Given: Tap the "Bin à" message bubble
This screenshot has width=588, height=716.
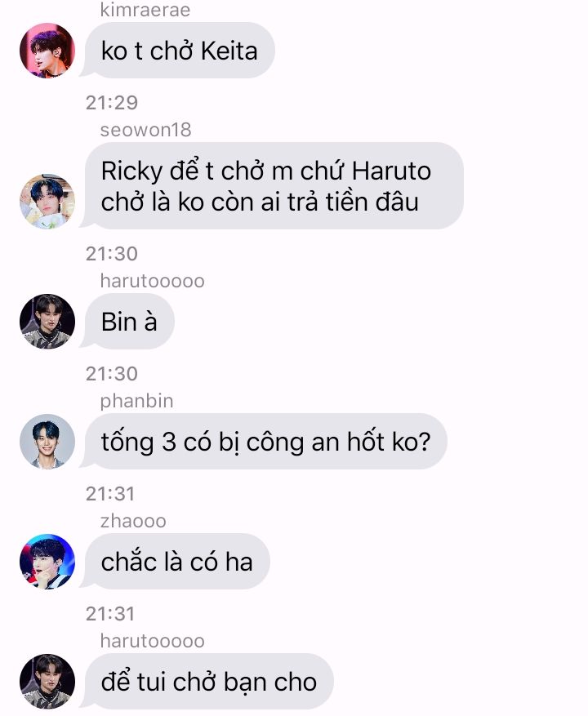Looking at the screenshot, I should point(129,321).
